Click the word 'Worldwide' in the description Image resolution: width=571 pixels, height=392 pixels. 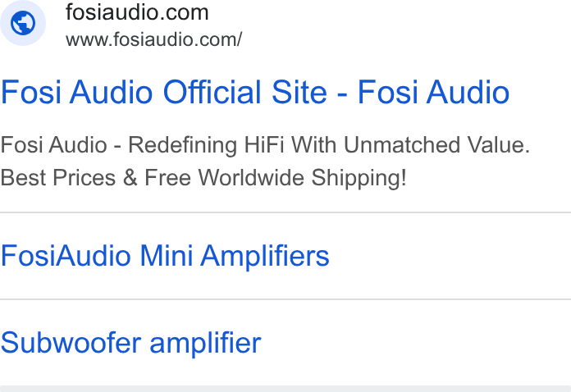pos(251,178)
